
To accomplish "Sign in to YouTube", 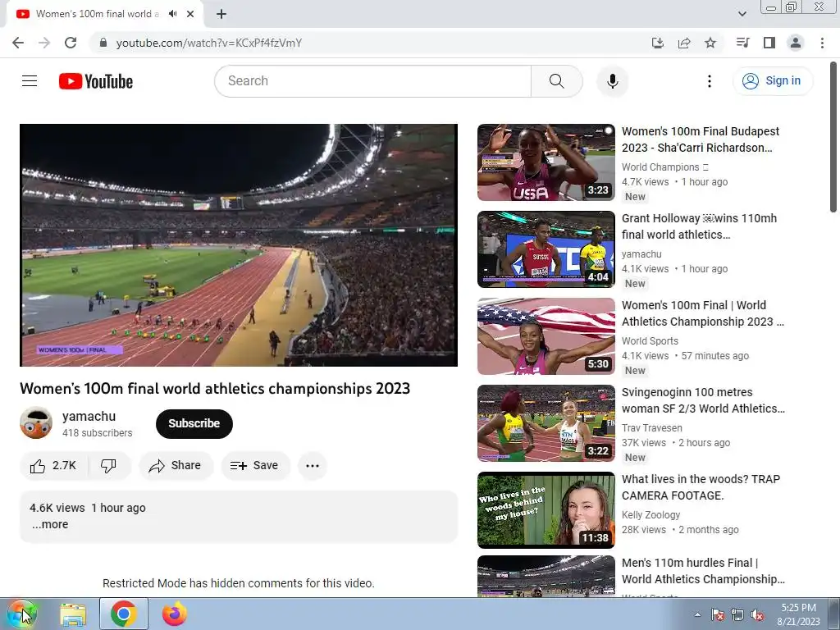I will [773, 81].
